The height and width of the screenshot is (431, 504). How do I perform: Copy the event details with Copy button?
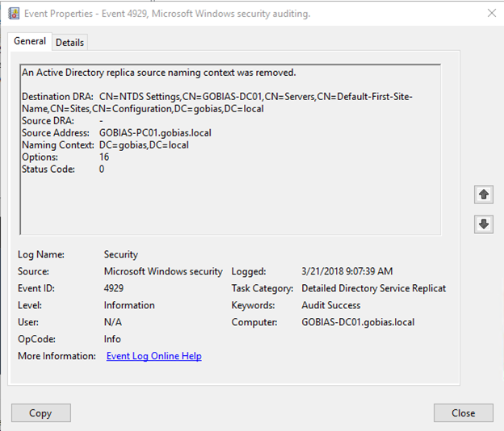click(x=41, y=412)
